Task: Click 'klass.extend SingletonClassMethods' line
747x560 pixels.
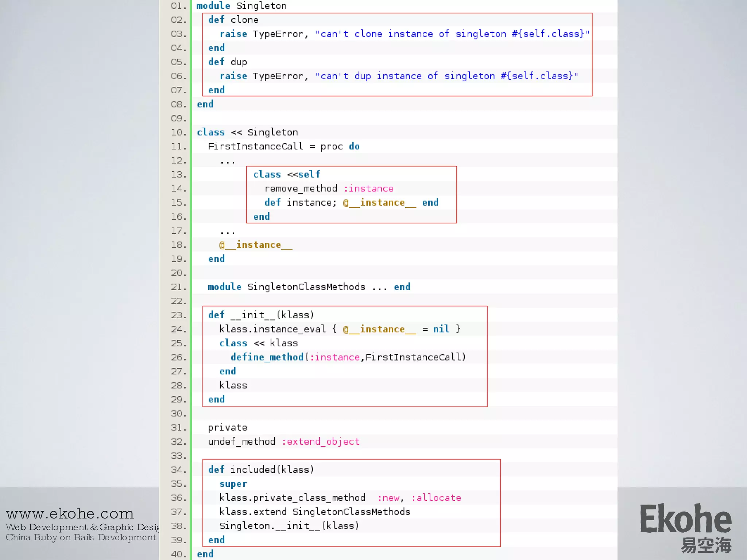Action: [x=315, y=512]
